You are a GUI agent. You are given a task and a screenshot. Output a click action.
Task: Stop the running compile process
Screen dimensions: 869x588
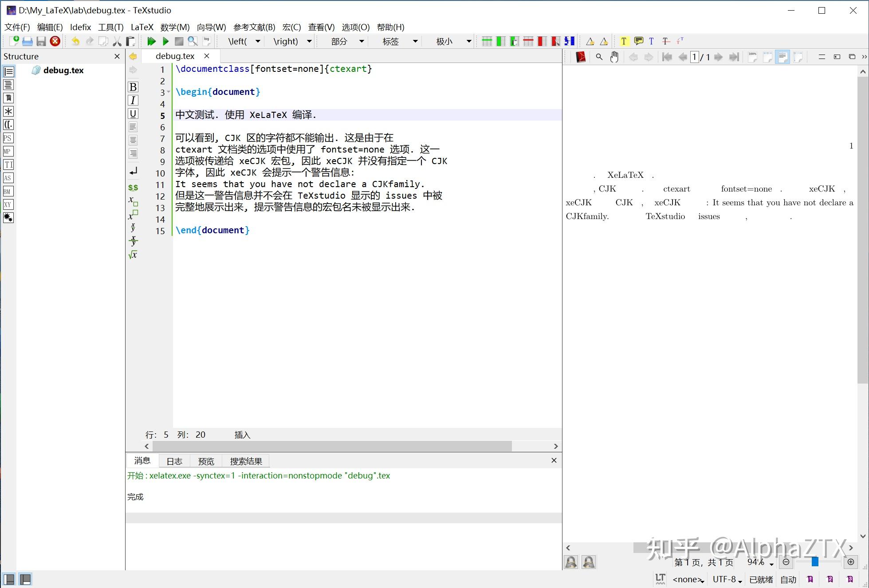click(179, 41)
